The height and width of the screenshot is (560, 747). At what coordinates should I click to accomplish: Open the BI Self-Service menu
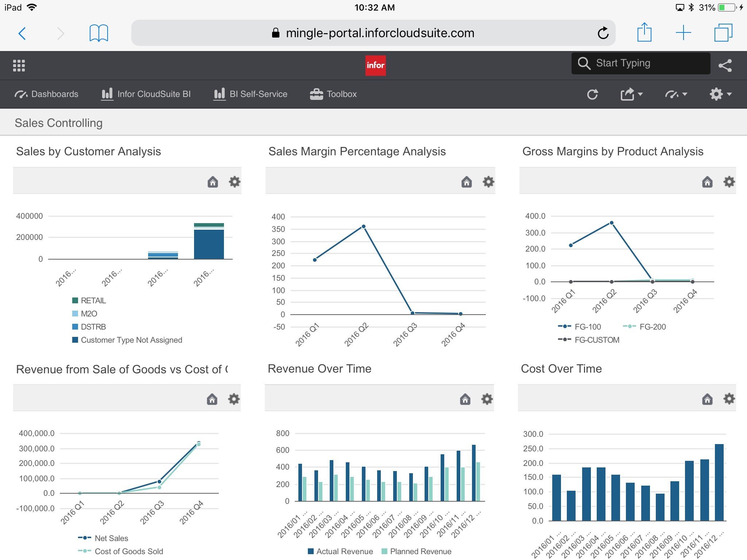(x=251, y=94)
